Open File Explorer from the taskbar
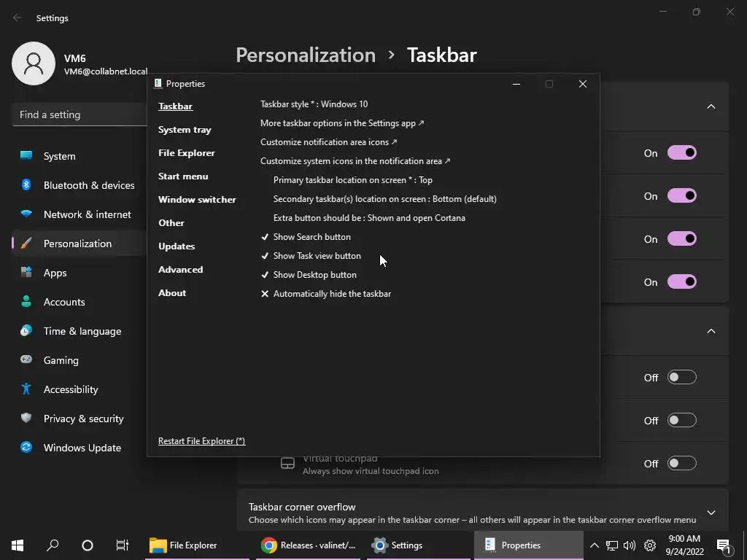This screenshot has width=747, height=560. click(x=198, y=545)
